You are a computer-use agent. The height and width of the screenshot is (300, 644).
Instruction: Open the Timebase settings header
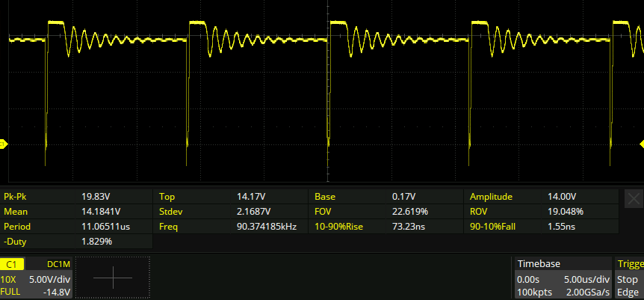click(x=539, y=264)
